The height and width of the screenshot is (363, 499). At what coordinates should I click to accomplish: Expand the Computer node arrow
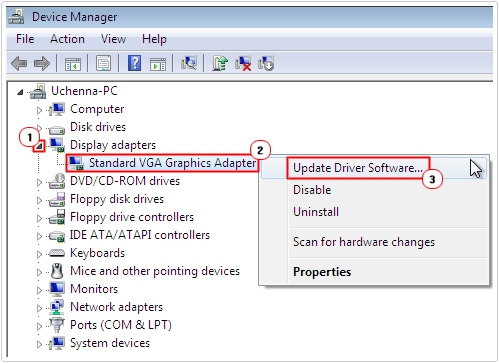[x=39, y=110]
